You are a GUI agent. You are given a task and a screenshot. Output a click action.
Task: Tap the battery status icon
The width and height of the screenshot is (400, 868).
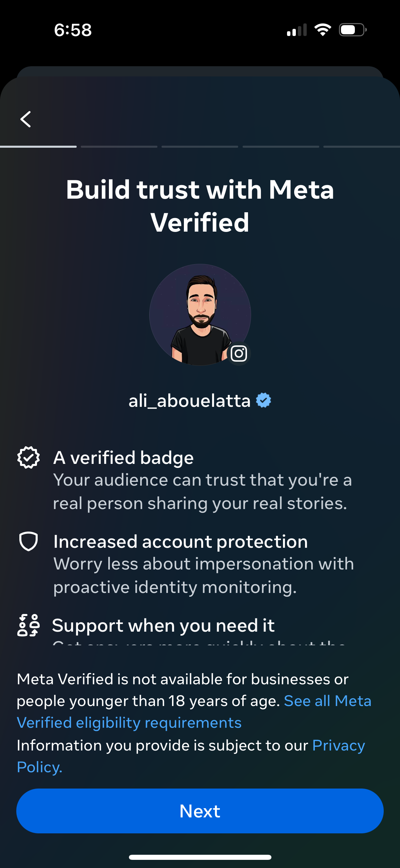(x=353, y=30)
